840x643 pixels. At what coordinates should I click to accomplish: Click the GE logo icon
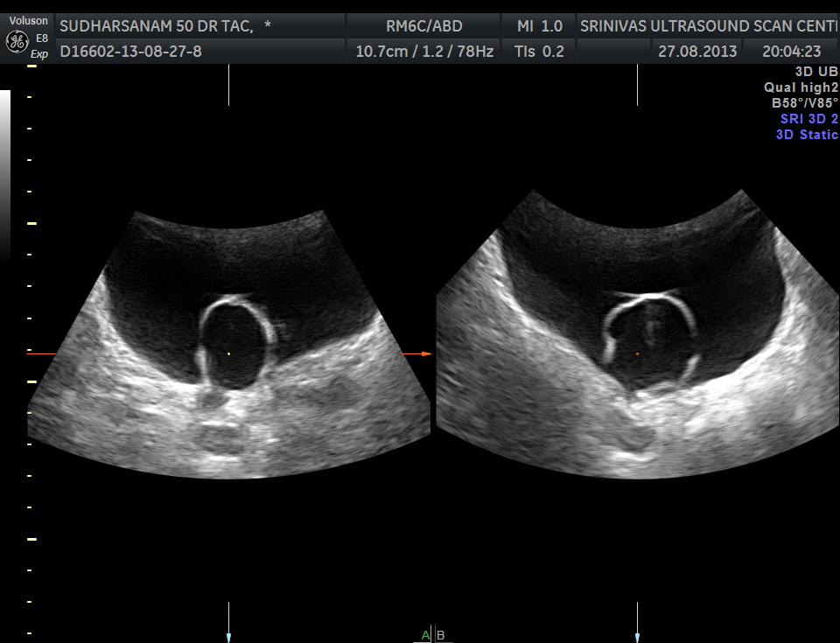point(15,41)
